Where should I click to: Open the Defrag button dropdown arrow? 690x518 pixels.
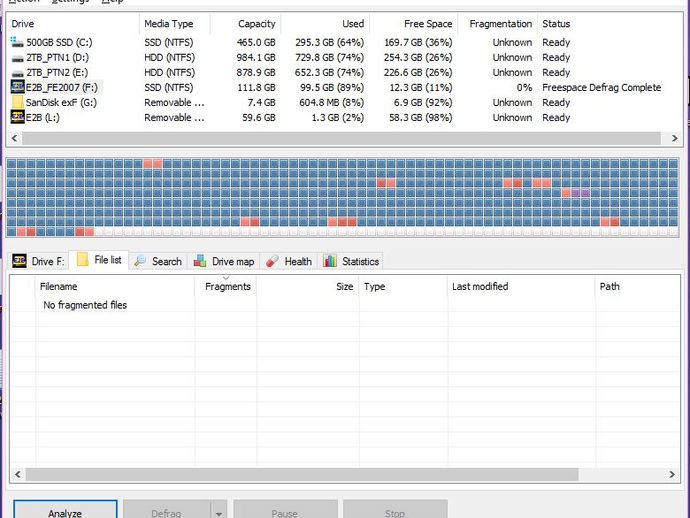pos(219,510)
